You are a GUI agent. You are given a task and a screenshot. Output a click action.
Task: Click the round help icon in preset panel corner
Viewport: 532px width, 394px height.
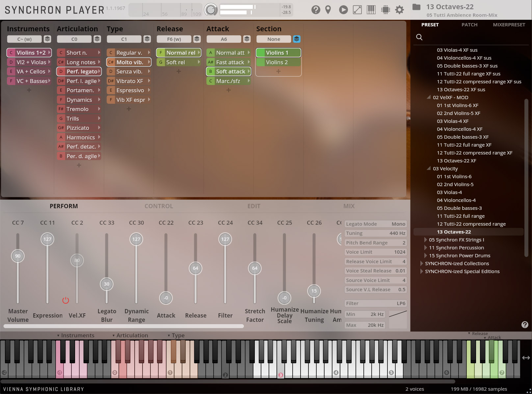tap(525, 324)
